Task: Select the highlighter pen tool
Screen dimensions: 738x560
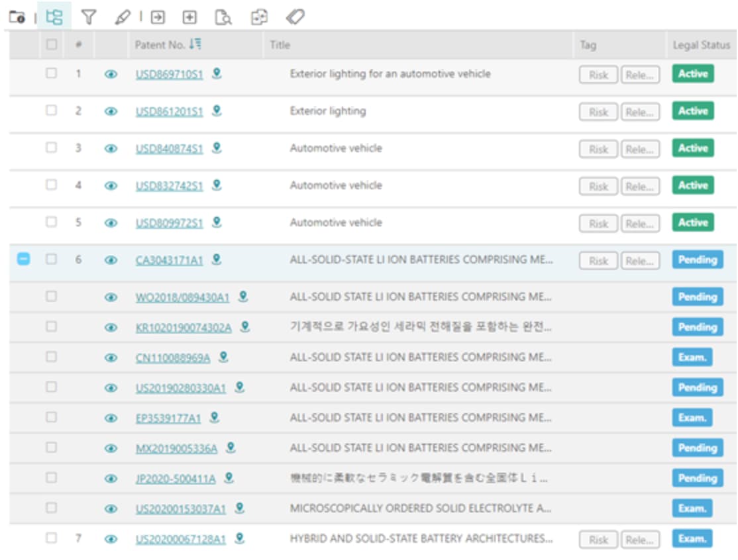Action: coord(123,17)
